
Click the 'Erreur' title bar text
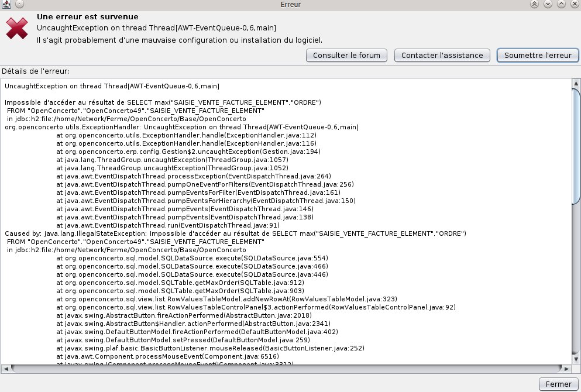291,4
